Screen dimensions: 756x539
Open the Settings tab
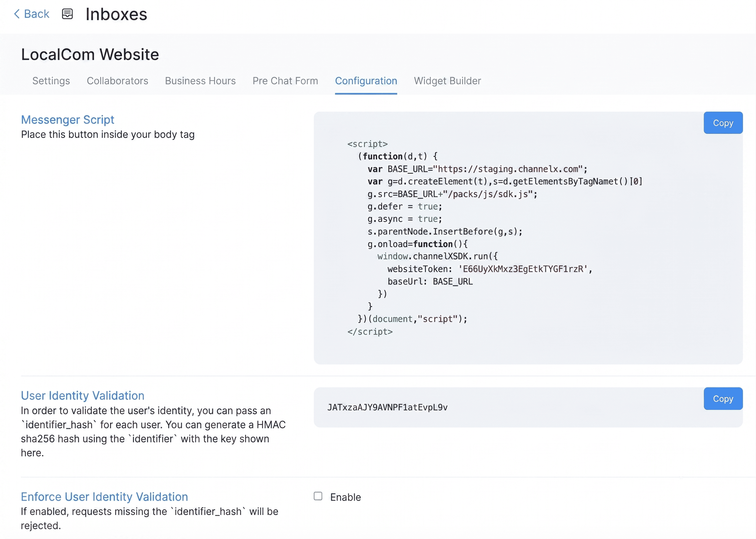point(51,81)
